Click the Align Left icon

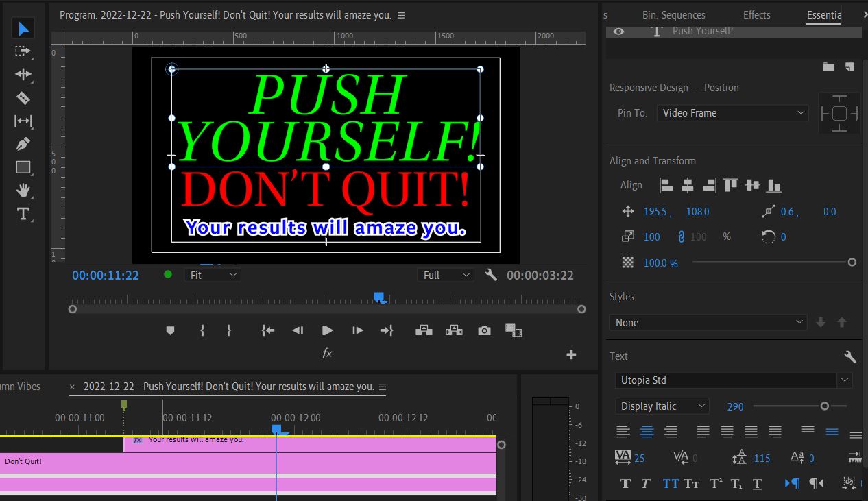click(666, 185)
